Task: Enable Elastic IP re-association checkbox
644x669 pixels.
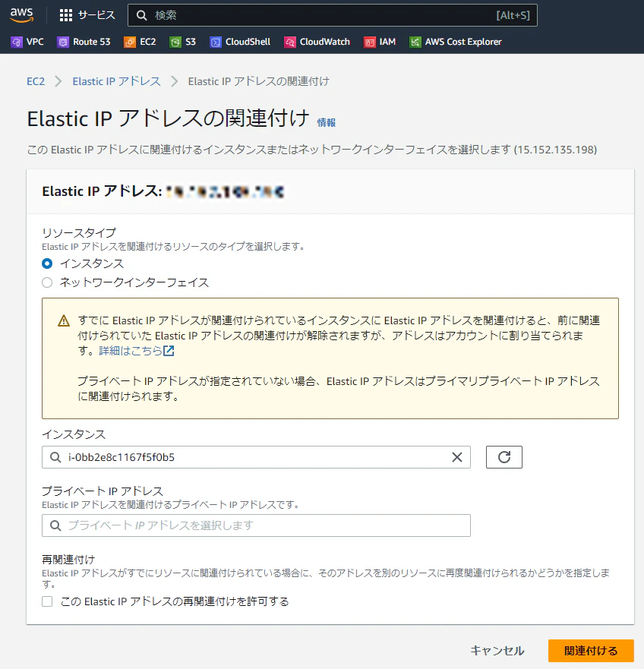Action: click(47, 601)
